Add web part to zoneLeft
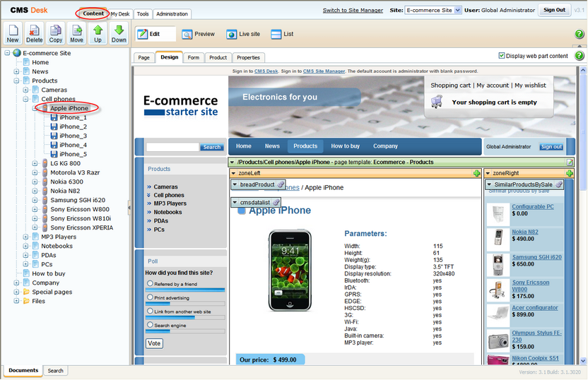The image size is (588, 380). [476, 173]
